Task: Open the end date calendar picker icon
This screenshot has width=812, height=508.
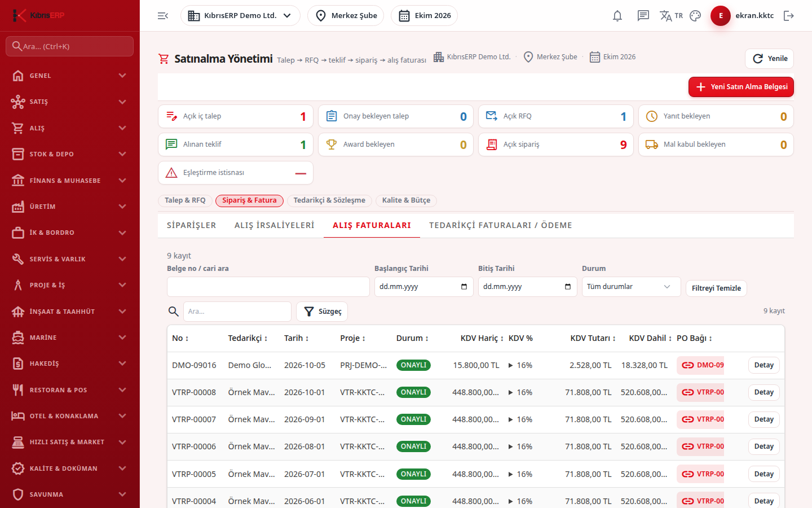Action: pyautogui.click(x=568, y=287)
